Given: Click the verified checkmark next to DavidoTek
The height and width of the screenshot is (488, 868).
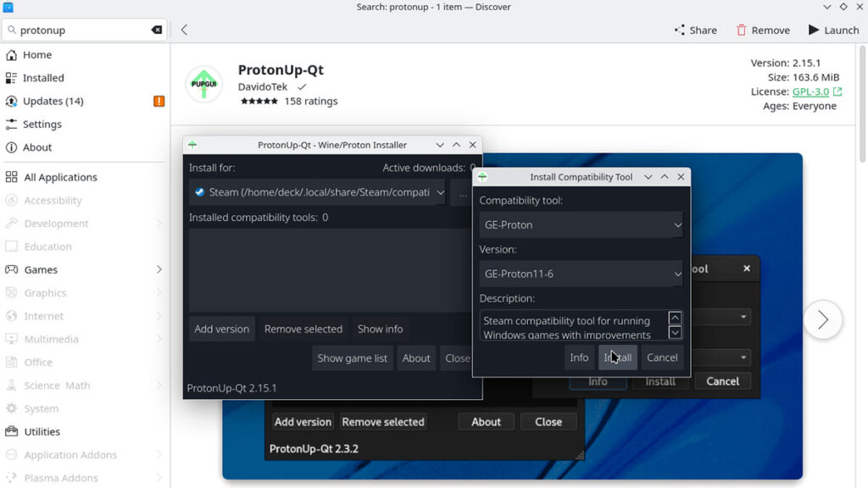Looking at the screenshot, I should [x=302, y=87].
